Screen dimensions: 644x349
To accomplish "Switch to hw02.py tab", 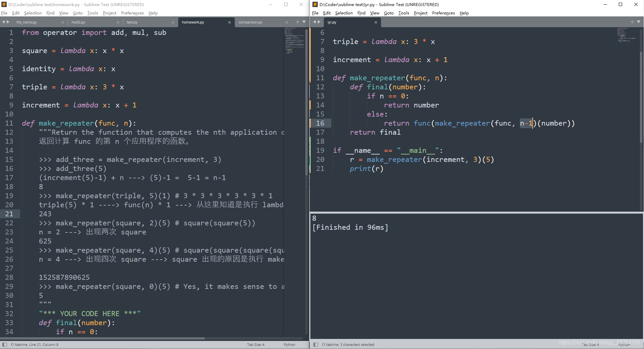I will click(x=95, y=22).
